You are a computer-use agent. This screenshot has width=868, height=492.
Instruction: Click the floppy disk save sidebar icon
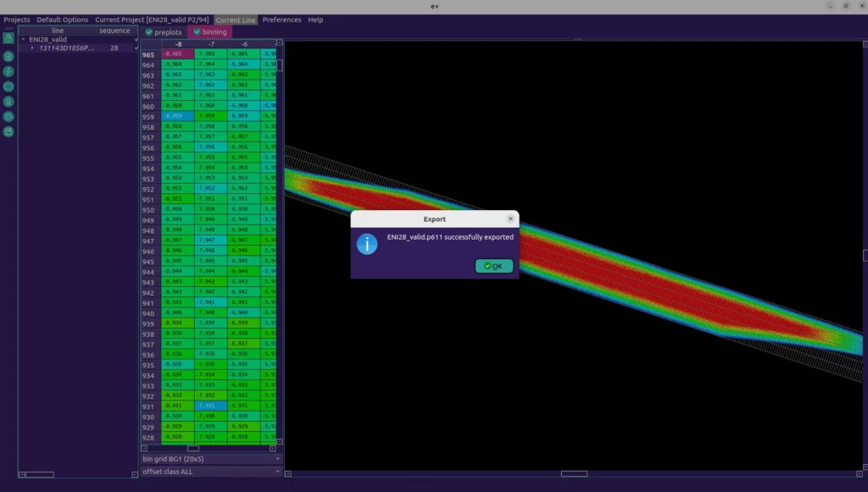[x=8, y=131]
